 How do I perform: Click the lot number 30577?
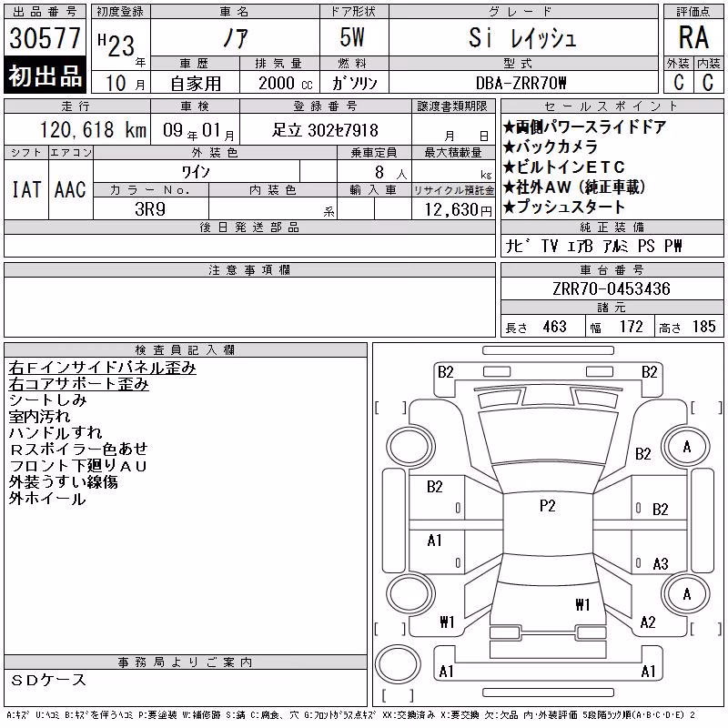point(45,37)
